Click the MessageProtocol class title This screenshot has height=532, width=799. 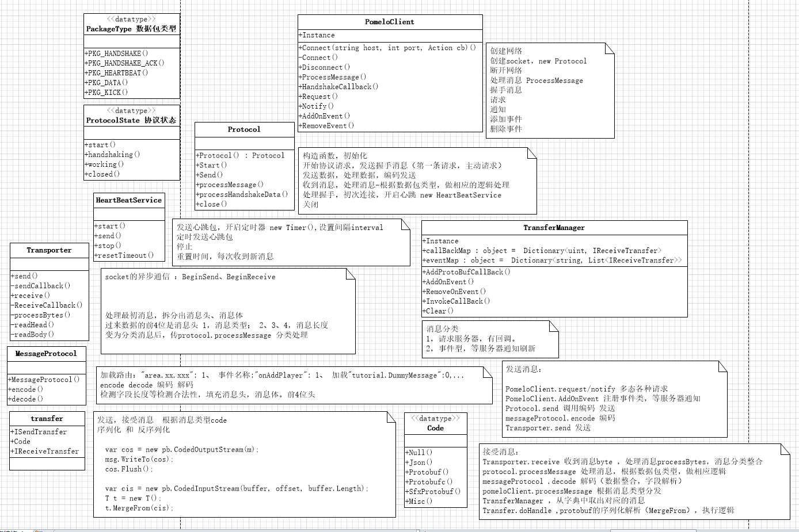pos(46,354)
